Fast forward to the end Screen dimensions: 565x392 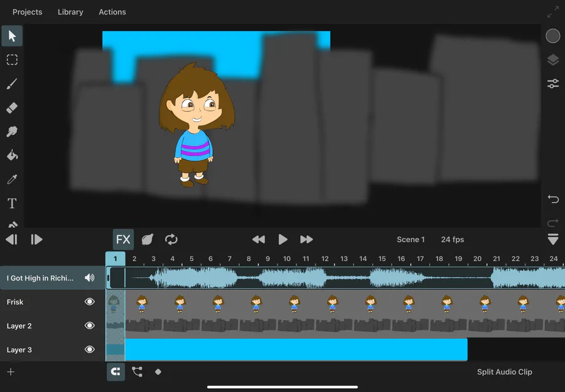pyautogui.click(x=306, y=240)
